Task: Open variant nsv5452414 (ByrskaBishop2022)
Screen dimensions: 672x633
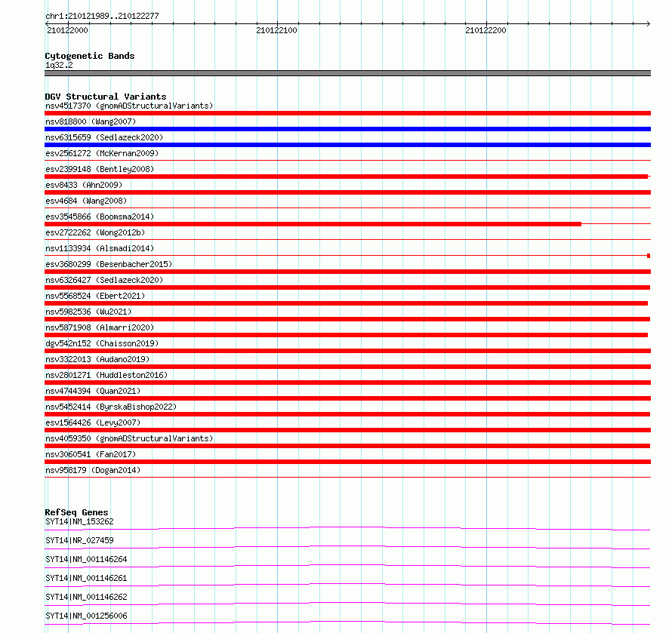Action: [111, 407]
